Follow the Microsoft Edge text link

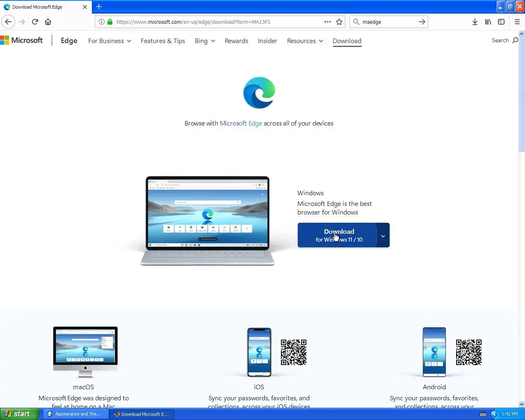click(x=241, y=123)
